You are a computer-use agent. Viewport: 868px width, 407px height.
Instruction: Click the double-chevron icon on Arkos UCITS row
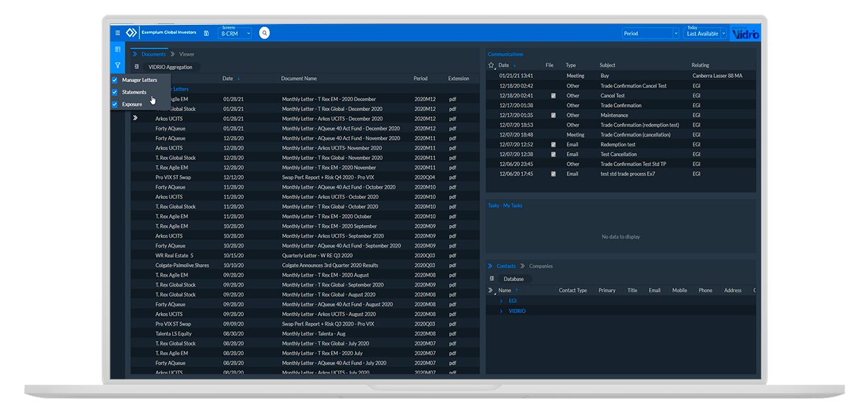135,118
